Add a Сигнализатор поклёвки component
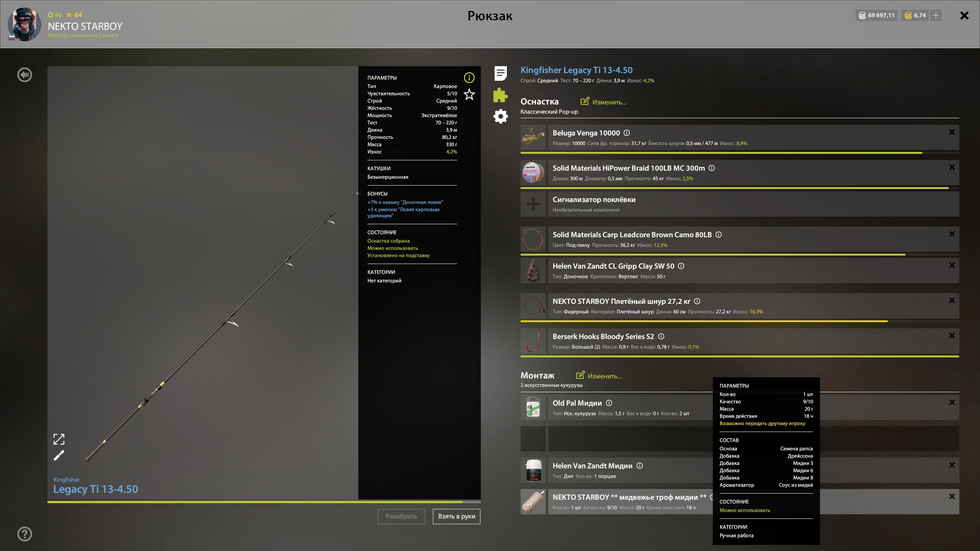This screenshot has width=980, height=551. click(x=533, y=204)
